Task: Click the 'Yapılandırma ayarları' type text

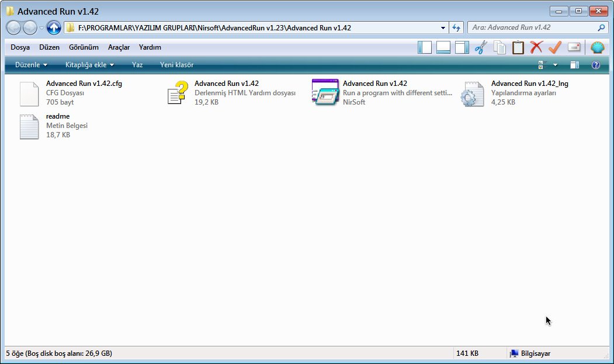Action: click(x=523, y=93)
